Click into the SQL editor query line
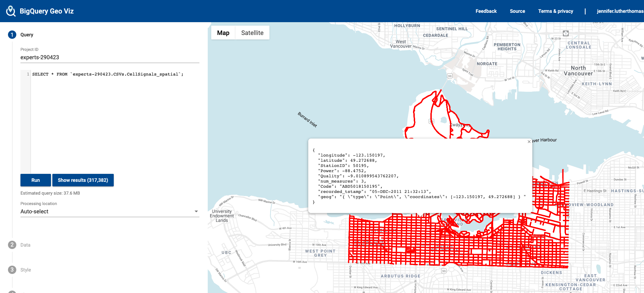The height and width of the screenshot is (293, 644). pyautogui.click(x=108, y=74)
